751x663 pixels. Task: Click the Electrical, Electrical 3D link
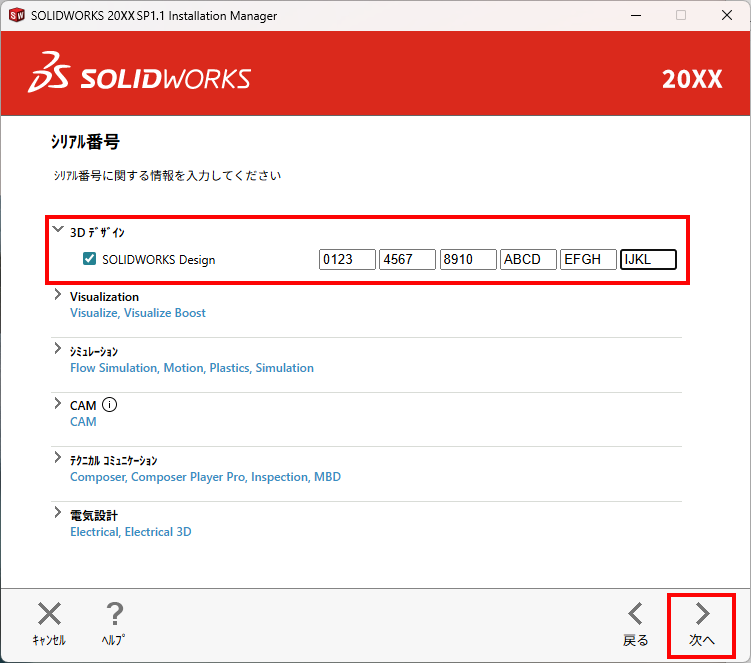(131, 532)
